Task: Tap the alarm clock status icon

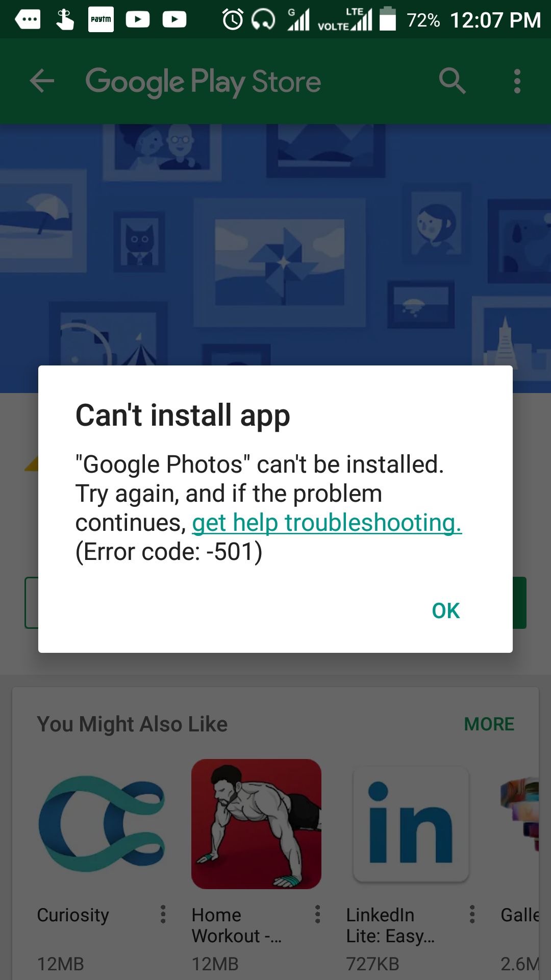Action: point(233,19)
